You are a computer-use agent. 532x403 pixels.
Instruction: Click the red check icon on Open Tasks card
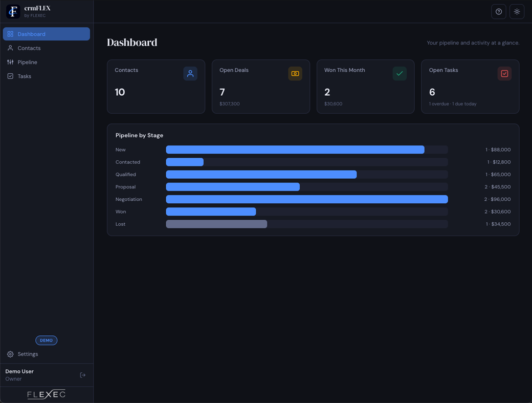(504, 74)
